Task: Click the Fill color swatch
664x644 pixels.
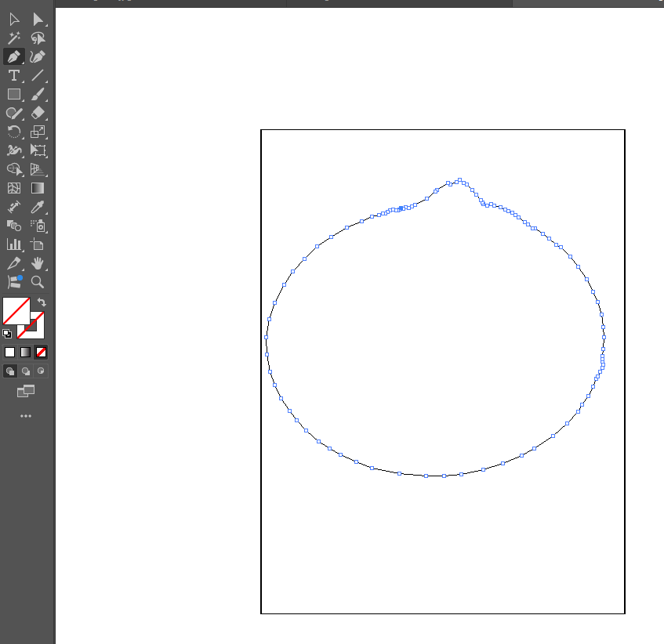Action: pos(16,311)
